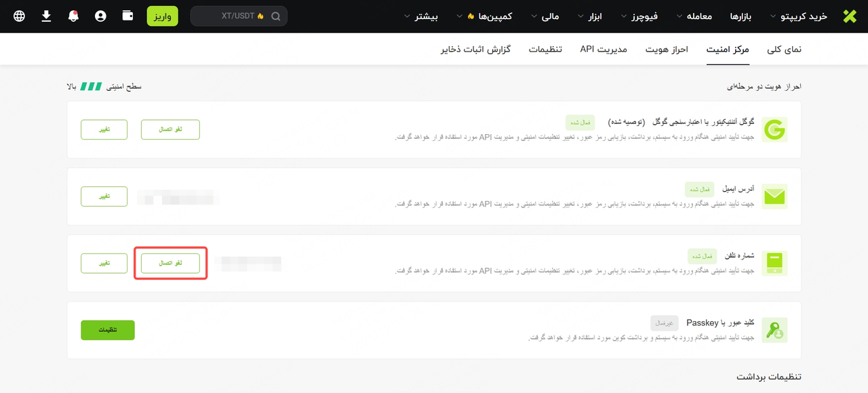Open the wallet icon in header
868x393 pixels.
click(127, 16)
